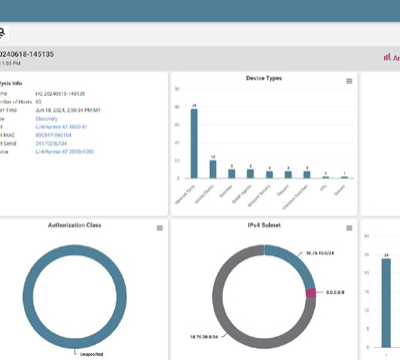
Task: Click the unit serial number link
Action: [x=51, y=144]
